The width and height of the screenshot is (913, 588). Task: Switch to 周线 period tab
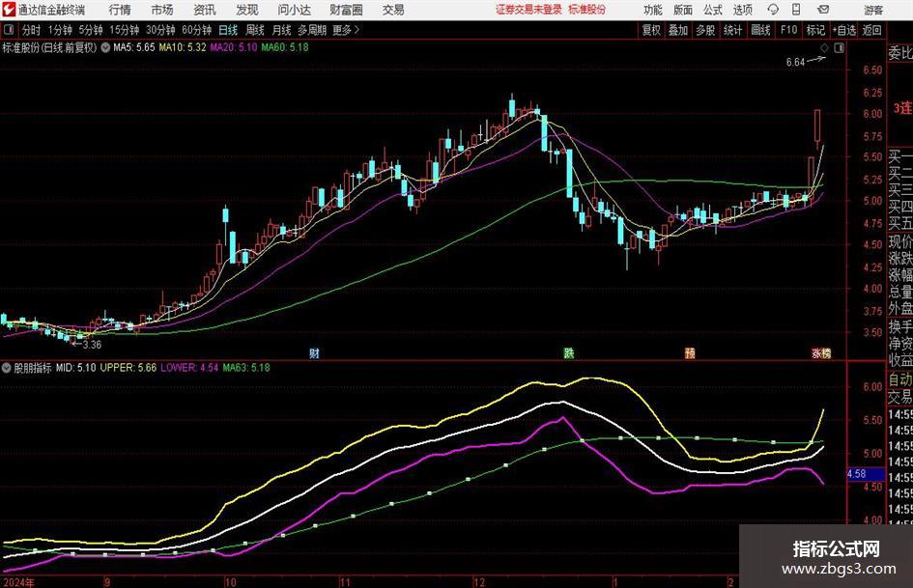click(x=255, y=30)
